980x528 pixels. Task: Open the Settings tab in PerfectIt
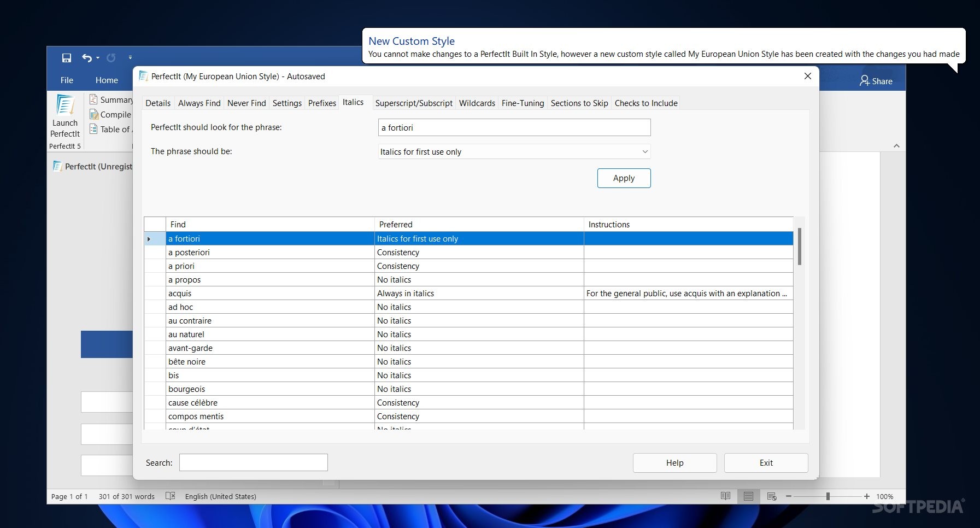tap(287, 103)
